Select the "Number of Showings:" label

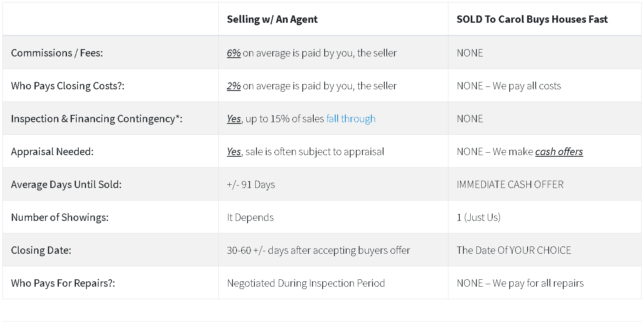pos(60,217)
